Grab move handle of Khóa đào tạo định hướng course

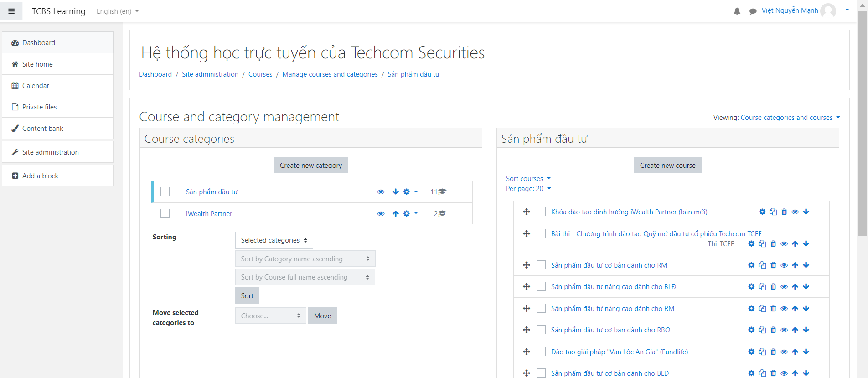(527, 212)
